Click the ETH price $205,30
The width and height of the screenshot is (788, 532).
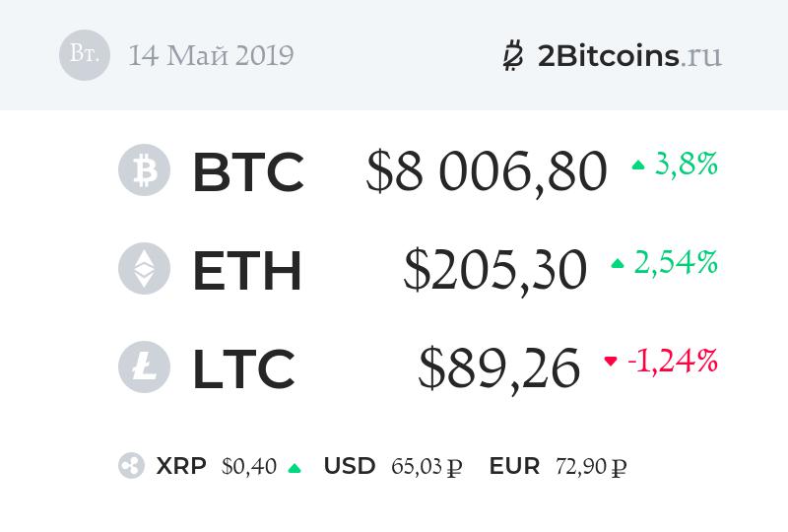[x=494, y=270]
